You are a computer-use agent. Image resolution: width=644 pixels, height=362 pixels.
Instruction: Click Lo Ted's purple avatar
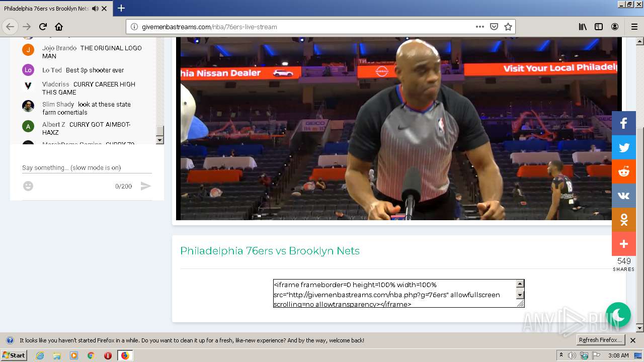(28, 69)
